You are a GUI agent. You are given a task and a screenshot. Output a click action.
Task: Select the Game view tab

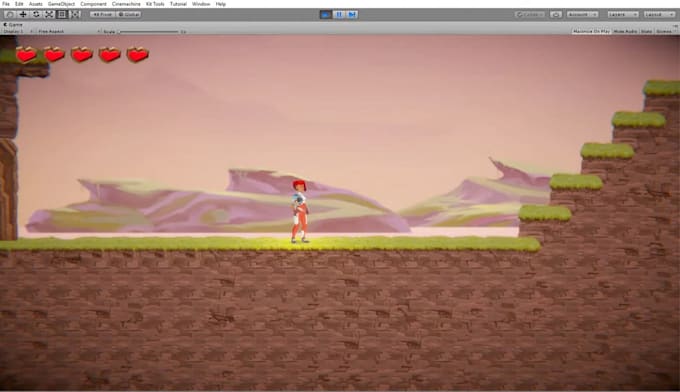[13, 25]
